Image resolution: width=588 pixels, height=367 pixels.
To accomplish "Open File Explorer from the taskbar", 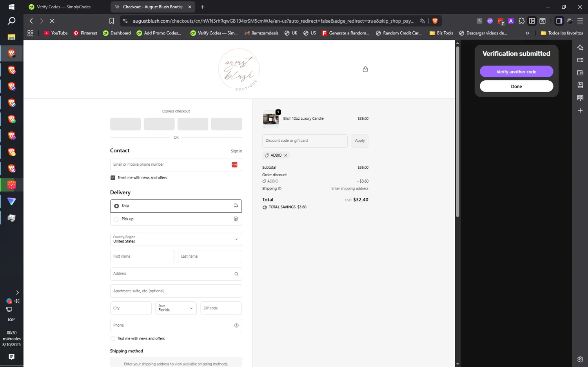I will 11,37.
